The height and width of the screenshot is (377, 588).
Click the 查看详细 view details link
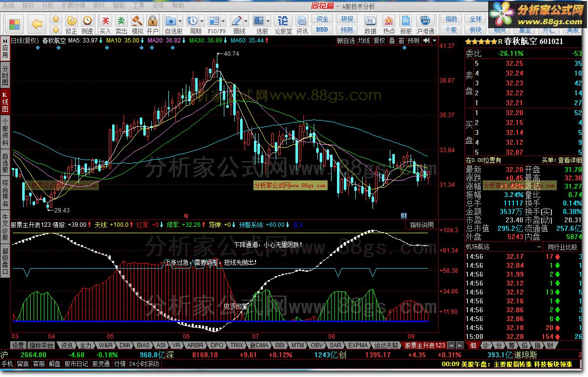[x=570, y=160]
